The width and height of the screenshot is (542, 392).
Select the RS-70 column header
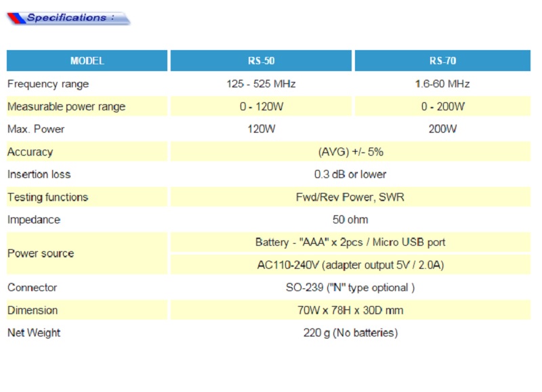(442, 61)
